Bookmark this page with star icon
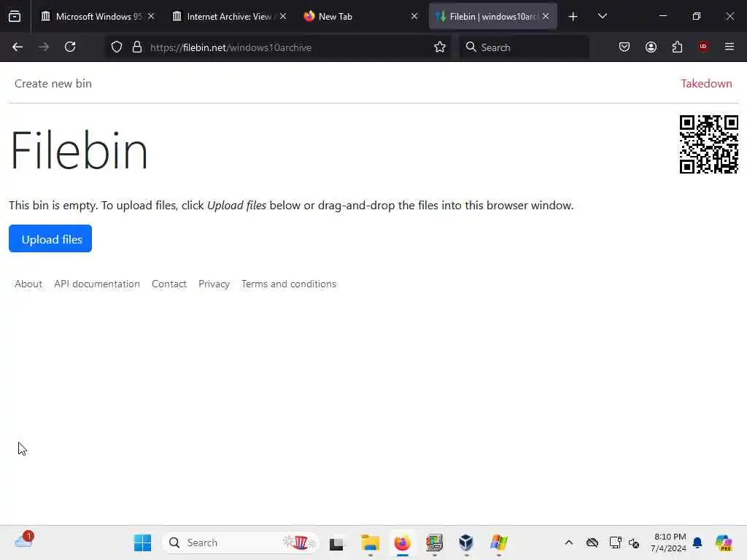This screenshot has height=560, width=747. tap(440, 47)
